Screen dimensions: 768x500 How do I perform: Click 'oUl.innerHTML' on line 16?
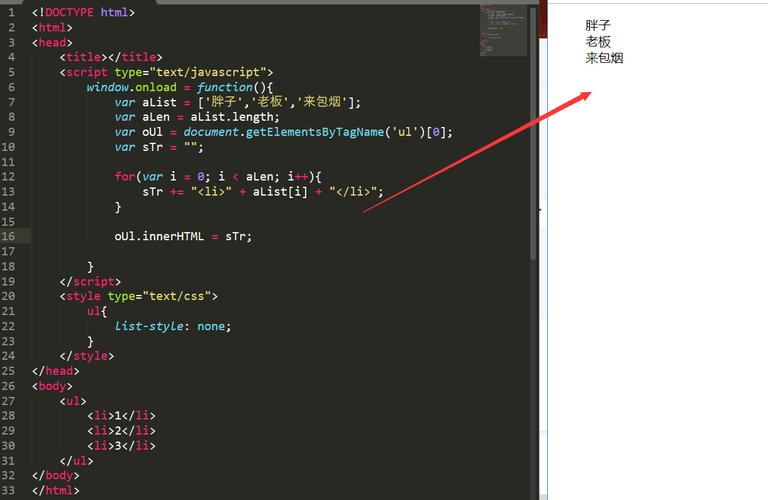click(159, 237)
